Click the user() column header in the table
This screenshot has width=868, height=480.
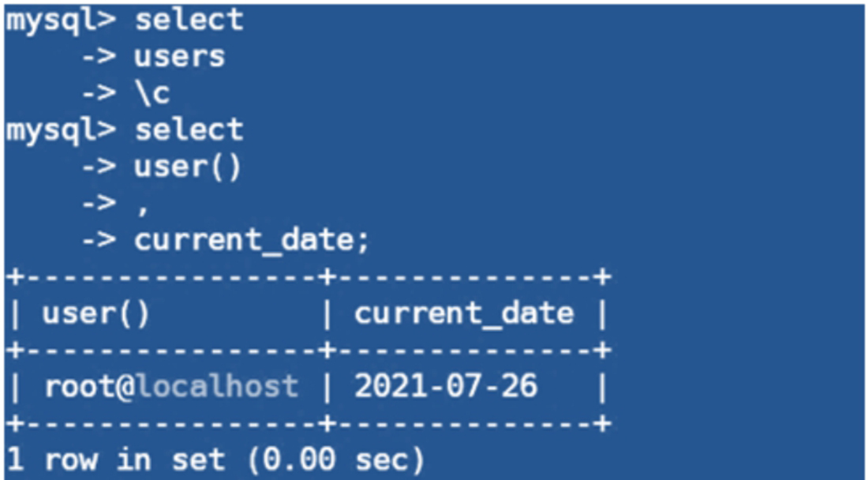point(95,313)
